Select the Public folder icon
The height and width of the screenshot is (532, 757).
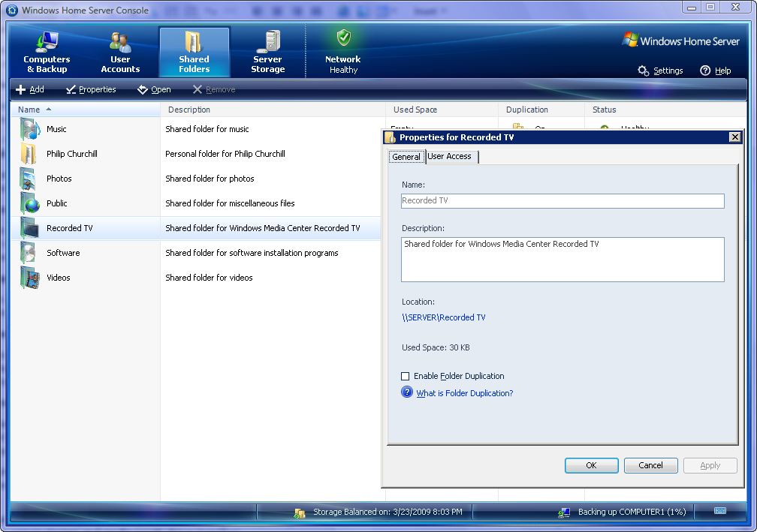pos(29,203)
